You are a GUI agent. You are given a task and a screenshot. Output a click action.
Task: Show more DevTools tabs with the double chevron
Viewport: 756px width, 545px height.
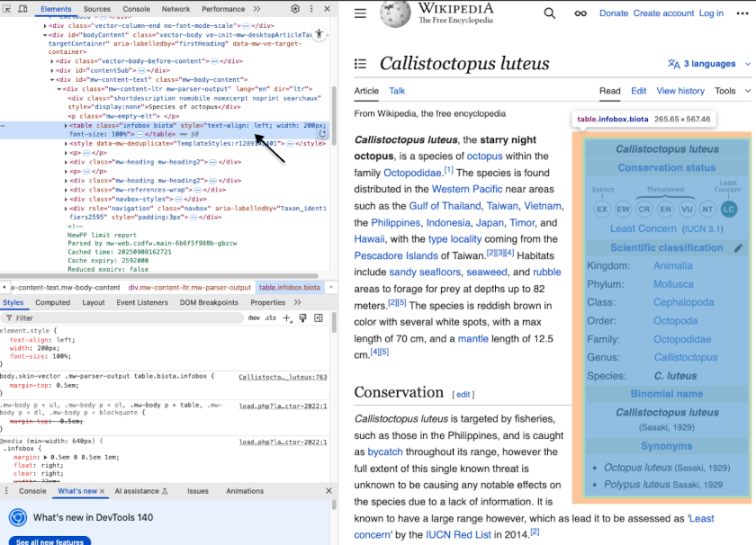pos(256,9)
